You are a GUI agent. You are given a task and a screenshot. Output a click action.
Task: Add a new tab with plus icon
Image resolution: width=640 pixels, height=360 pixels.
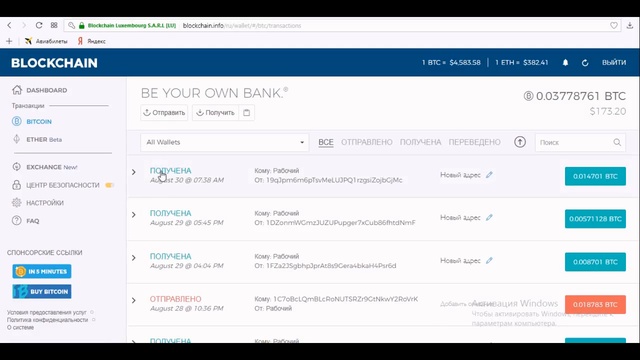9,41
